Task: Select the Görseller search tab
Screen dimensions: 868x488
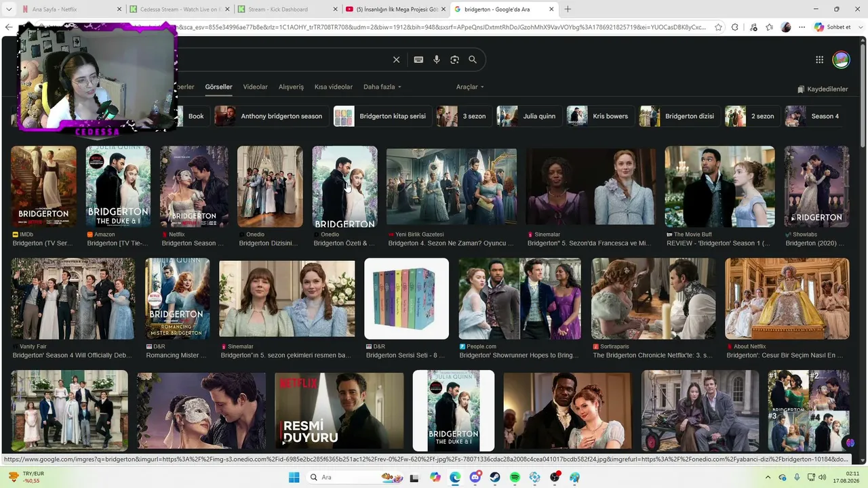Action: [x=218, y=87]
